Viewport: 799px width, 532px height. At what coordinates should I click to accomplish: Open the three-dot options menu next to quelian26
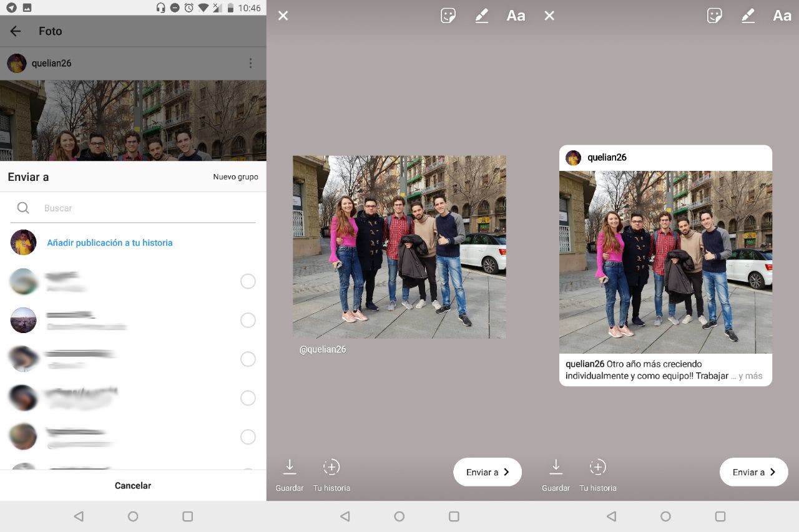coord(250,63)
